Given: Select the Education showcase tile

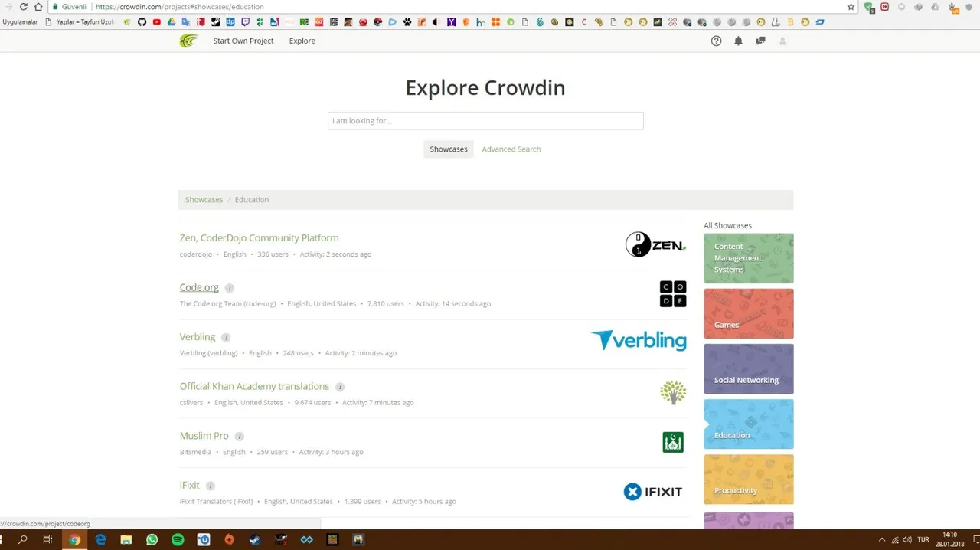Looking at the screenshot, I should coord(749,424).
